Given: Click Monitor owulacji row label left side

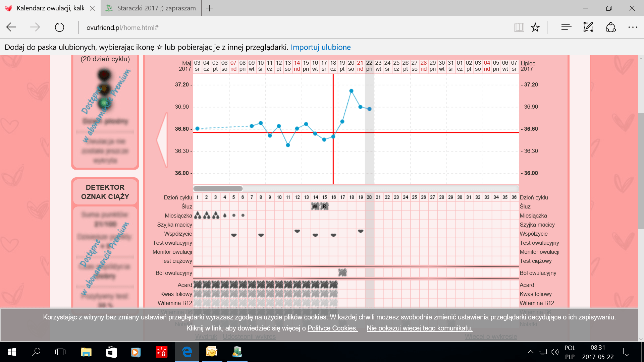Looking at the screenshot, I should pyautogui.click(x=172, y=252).
